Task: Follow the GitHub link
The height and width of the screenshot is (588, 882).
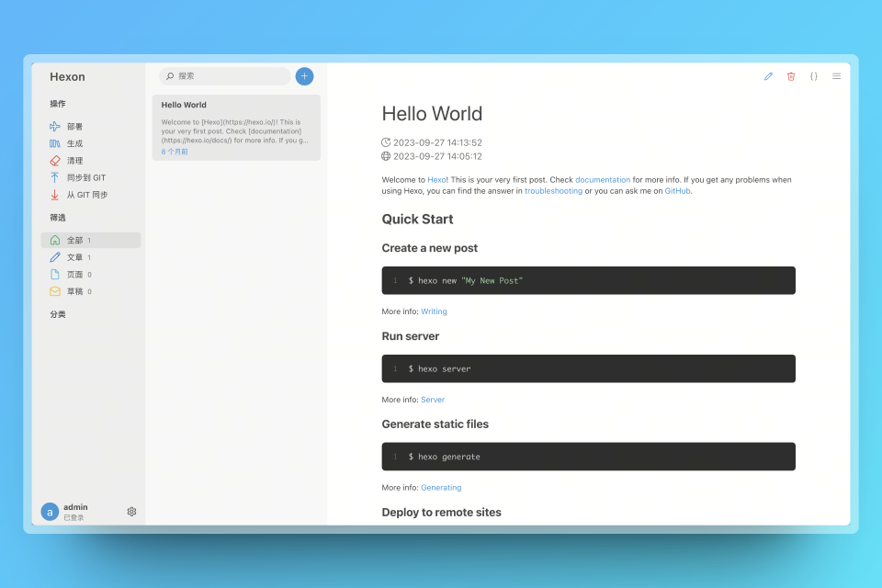Action: tap(677, 191)
